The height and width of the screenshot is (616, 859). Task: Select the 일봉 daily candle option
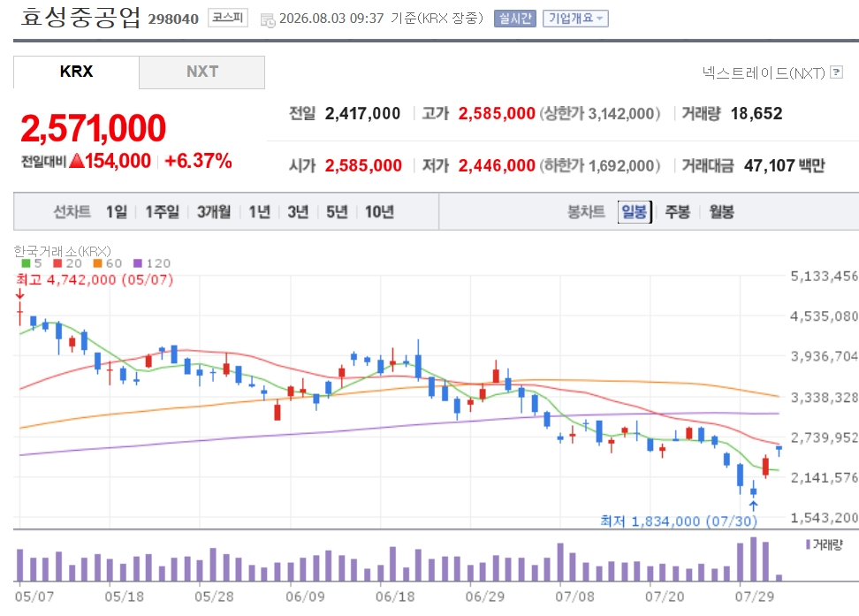635,211
